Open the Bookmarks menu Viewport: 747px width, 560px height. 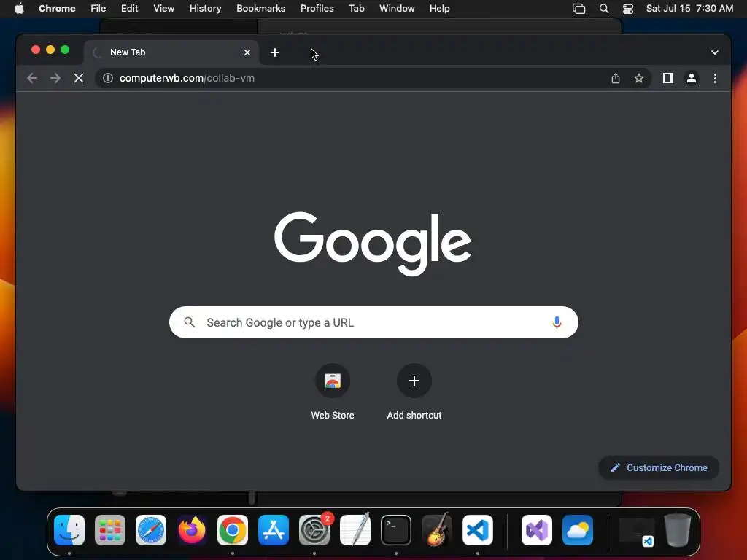coord(260,8)
